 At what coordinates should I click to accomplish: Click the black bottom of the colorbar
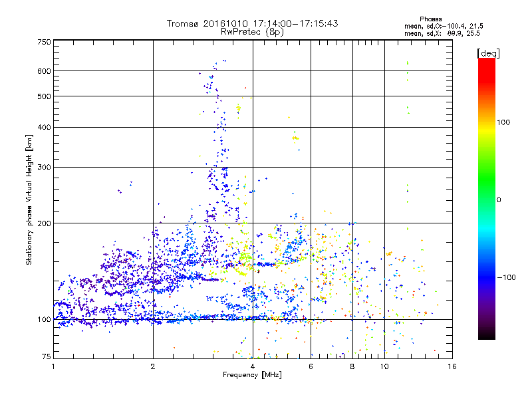(x=487, y=334)
